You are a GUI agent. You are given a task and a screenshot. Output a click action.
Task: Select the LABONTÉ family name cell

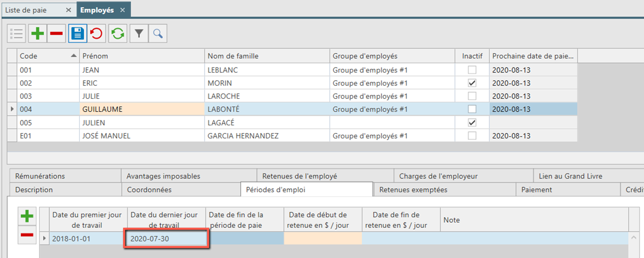pyautogui.click(x=267, y=109)
